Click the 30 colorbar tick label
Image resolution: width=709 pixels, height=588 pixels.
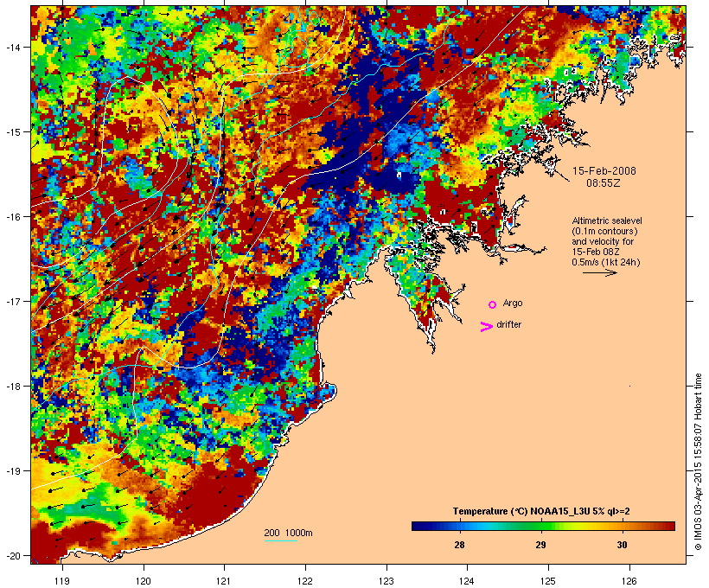click(x=623, y=545)
